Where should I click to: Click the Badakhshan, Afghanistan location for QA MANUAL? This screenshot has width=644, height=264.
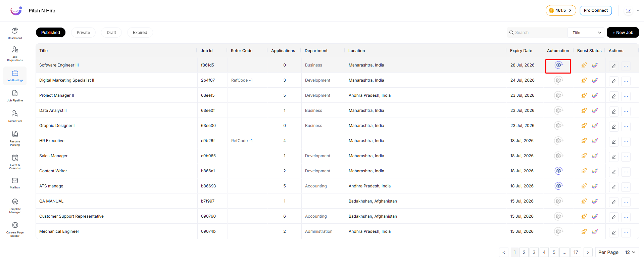tap(373, 201)
